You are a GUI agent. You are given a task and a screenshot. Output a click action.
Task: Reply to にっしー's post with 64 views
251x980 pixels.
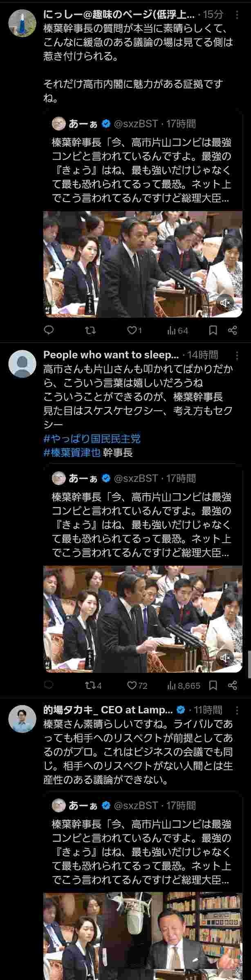click(49, 330)
